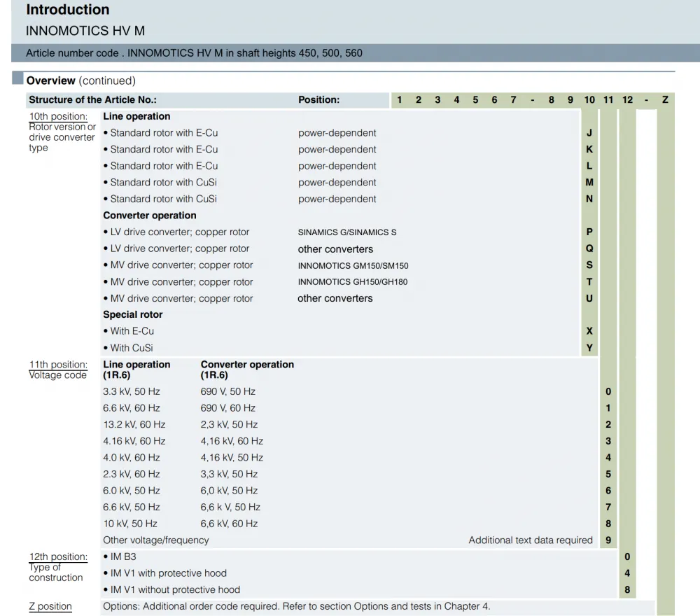Click 'INNOMOTICS GM150/SM150' text
The width and height of the screenshot is (700, 616).
(353, 265)
